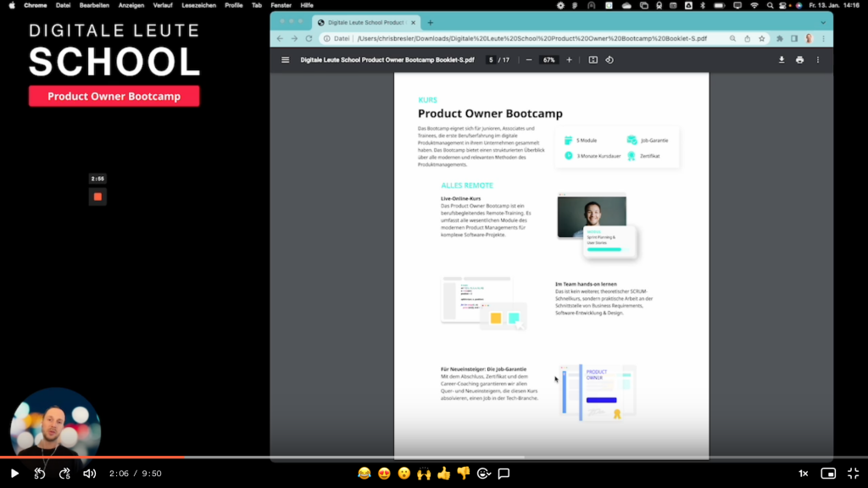The width and height of the screenshot is (868, 488).
Task: Click the PDF page number field
Action: (491, 60)
